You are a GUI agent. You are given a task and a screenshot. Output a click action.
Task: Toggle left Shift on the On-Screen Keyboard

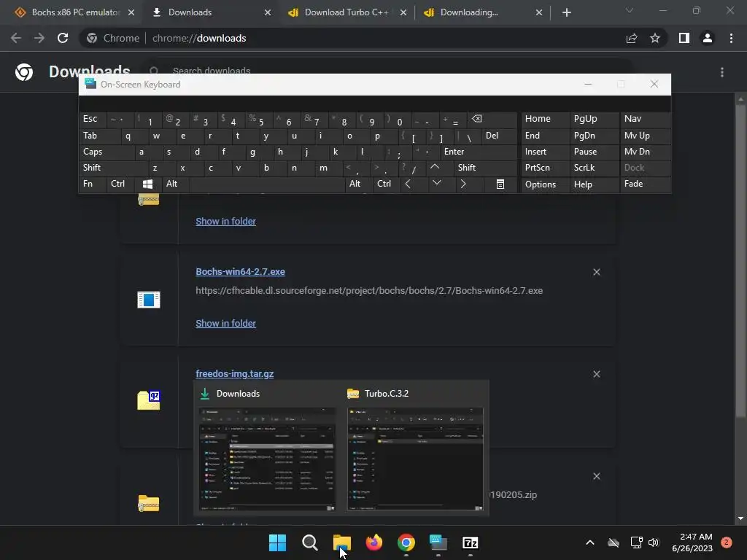pyautogui.click(x=113, y=168)
